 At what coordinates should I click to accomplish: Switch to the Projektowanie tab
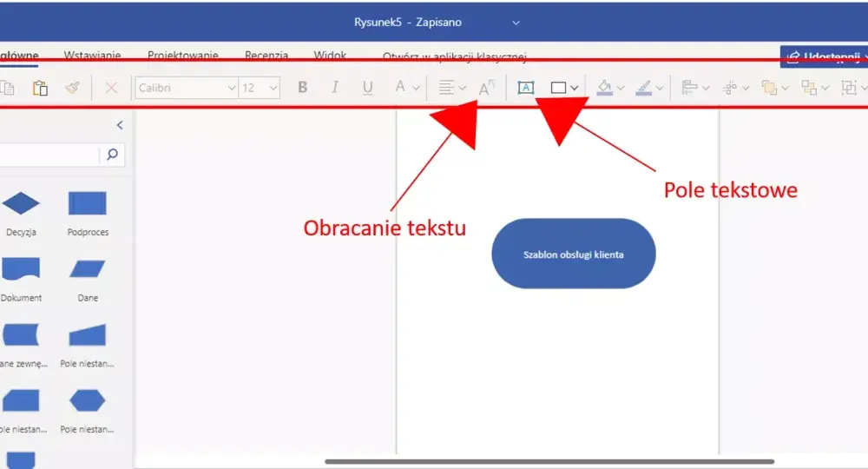click(182, 56)
